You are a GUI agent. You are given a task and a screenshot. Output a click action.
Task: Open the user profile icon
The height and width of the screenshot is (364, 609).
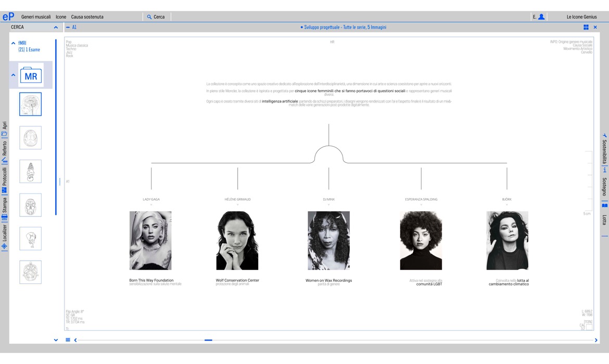541,17
